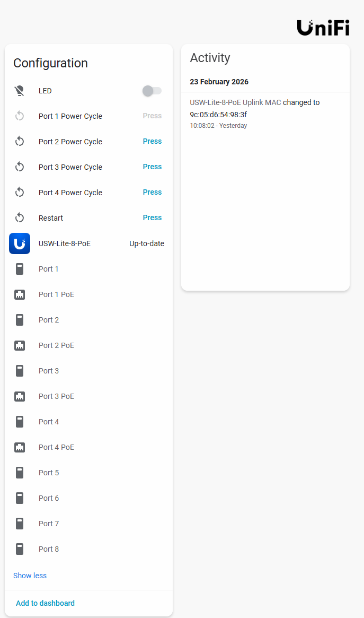Open the USW-Lite-8-PoE Uplink MAC activity link
Image resolution: width=364 pixels, height=618 pixels.
tap(235, 102)
